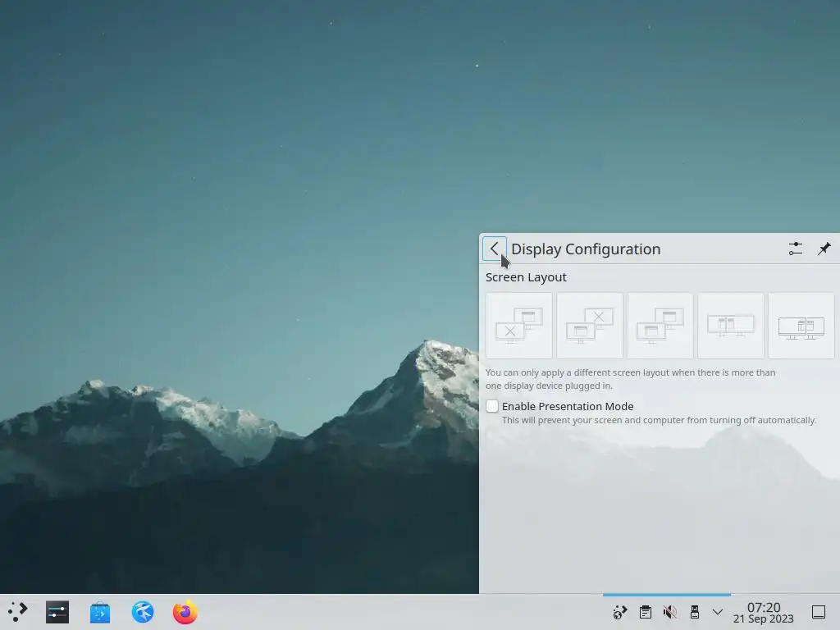The image size is (840, 630).
Task: Click the Display Configuration title text
Action: 586,249
